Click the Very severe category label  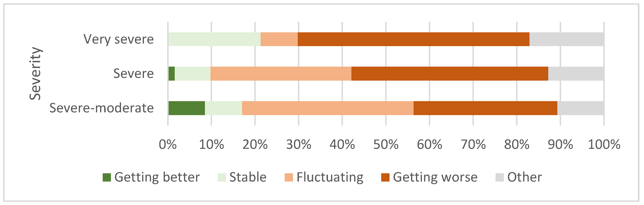point(118,39)
